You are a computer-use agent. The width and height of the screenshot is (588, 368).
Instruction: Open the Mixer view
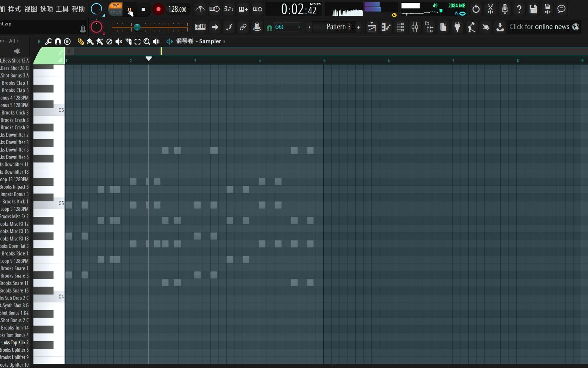pyautogui.click(x=415, y=27)
